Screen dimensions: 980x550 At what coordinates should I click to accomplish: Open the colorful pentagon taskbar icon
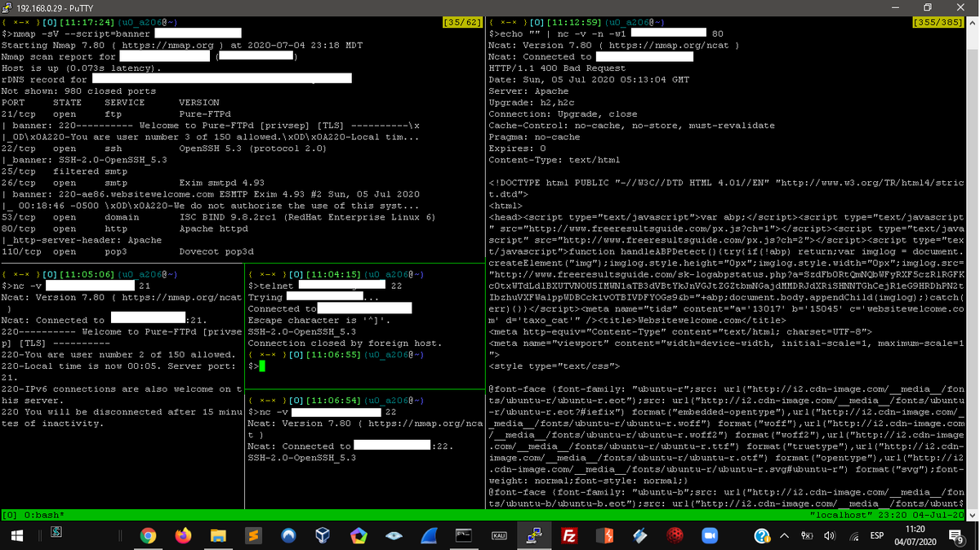[359, 535]
